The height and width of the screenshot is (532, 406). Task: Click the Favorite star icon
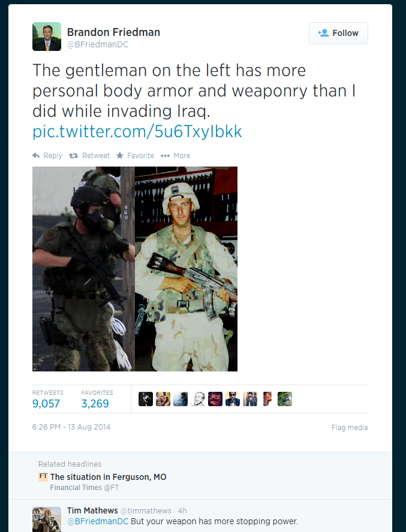coord(119,155)
